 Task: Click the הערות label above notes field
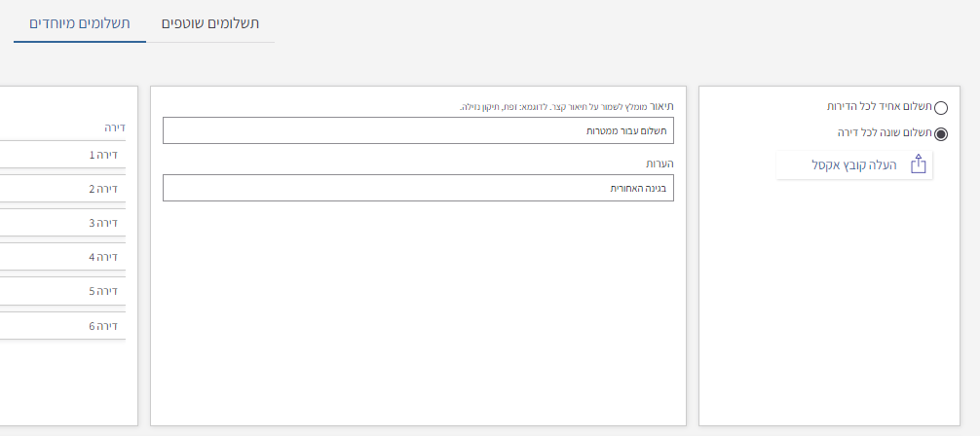660,163
